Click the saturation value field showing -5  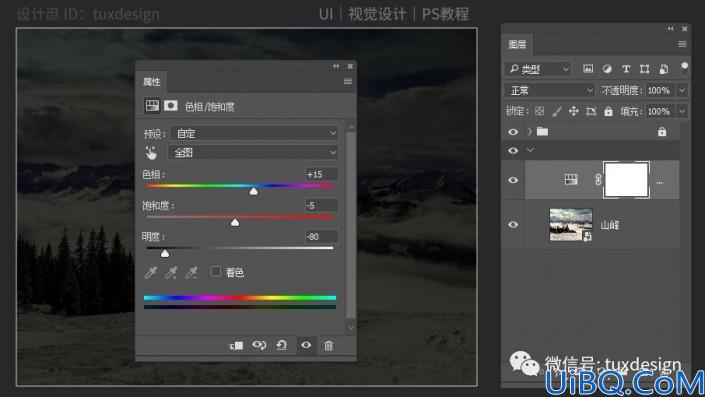point(321,205)
